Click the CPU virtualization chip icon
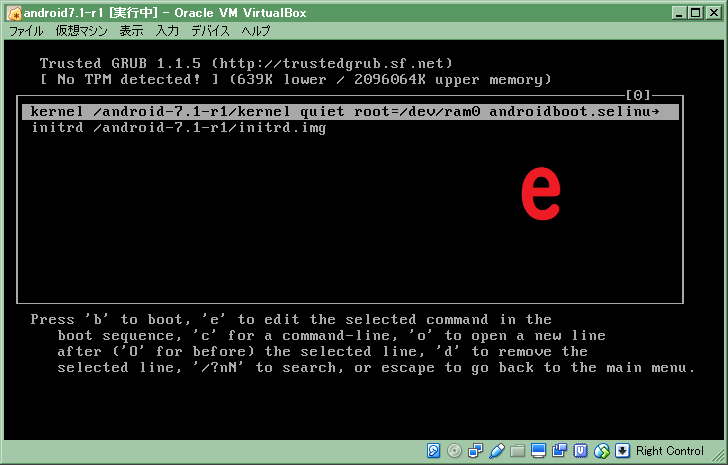Screen dimensions: 728x465 580,451
